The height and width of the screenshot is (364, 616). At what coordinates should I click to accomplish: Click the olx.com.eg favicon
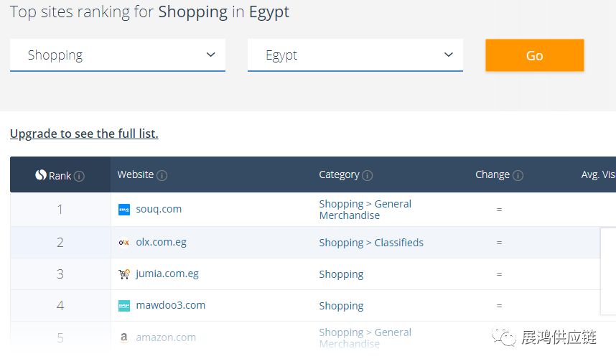coord(124,243)
